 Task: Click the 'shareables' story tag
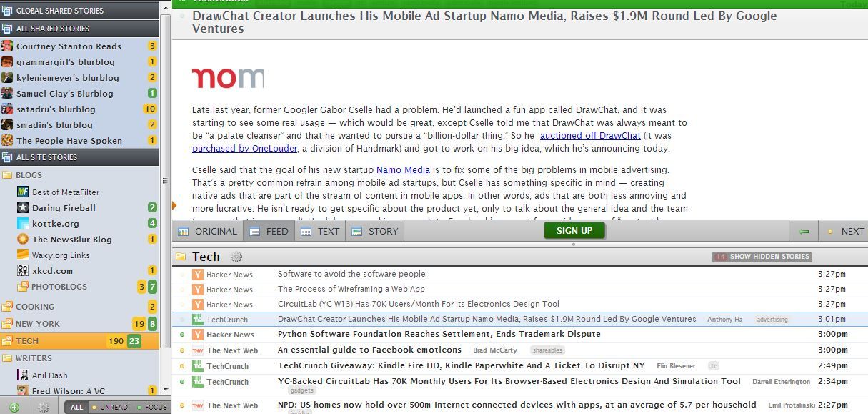pyautogui.click(x=547, y=350)
